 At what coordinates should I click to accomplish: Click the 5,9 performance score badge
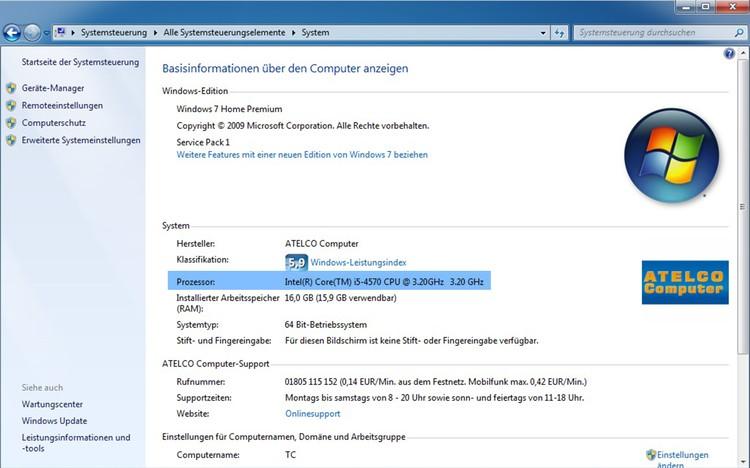(x=296, y=262)
